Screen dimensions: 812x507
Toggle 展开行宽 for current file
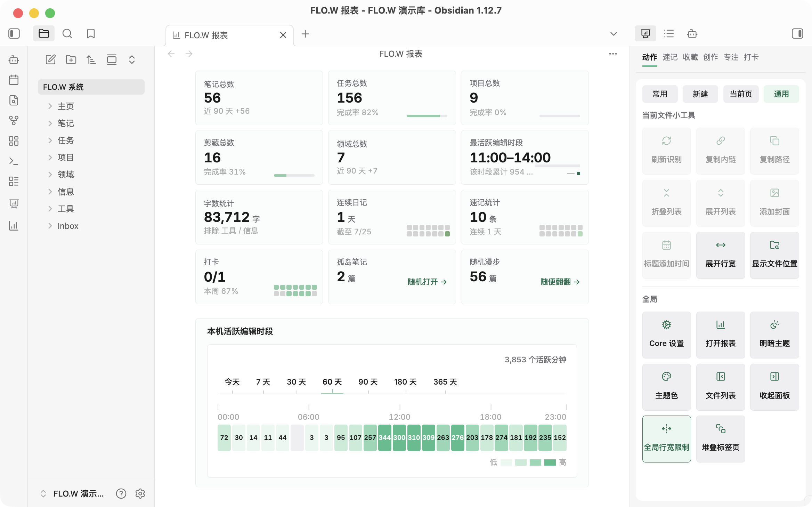[x=721, y=255]
